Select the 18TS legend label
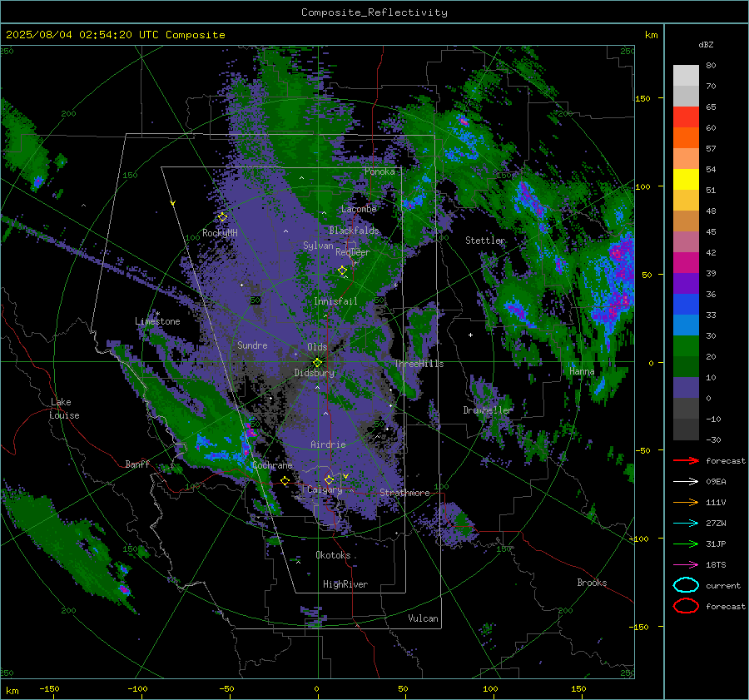The width and height of the screenshot is (749, 700). pos(716,565)
